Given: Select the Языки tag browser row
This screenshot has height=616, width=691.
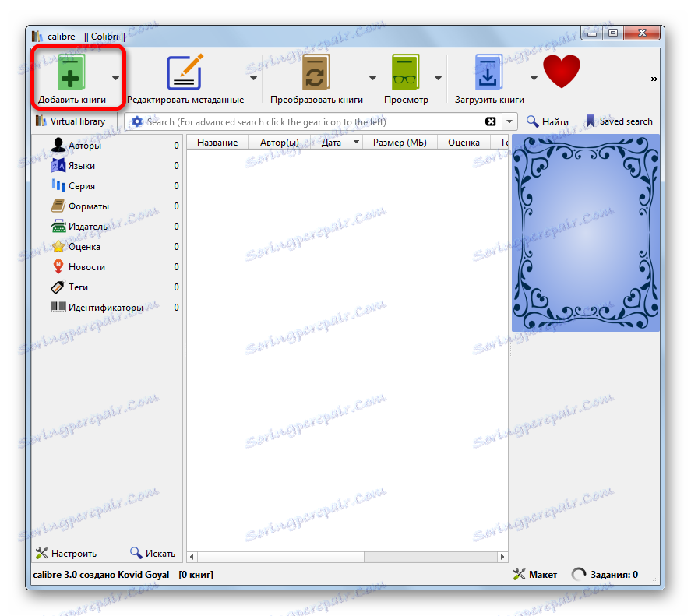Looking at the screenshot, I should 107,165.
